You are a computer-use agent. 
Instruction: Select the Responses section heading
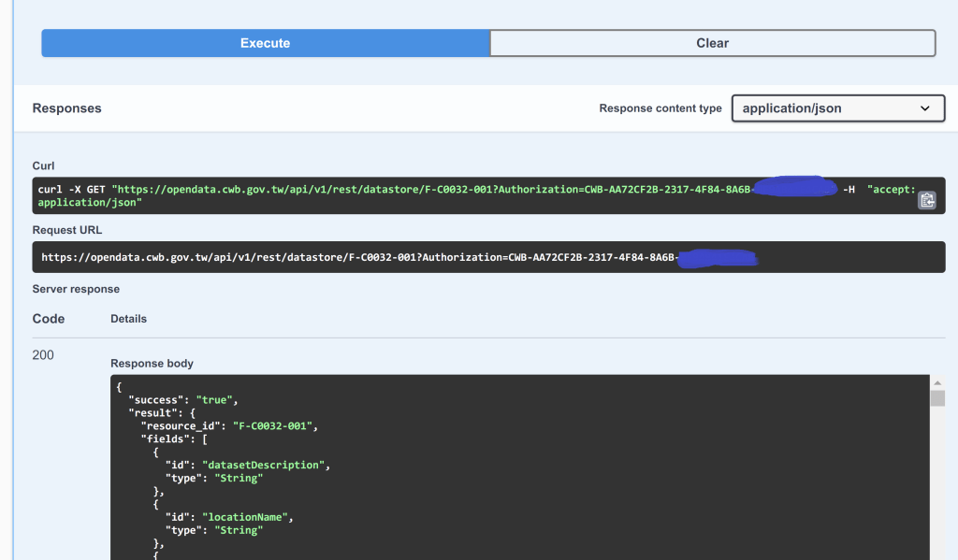[x=66, y=108]
